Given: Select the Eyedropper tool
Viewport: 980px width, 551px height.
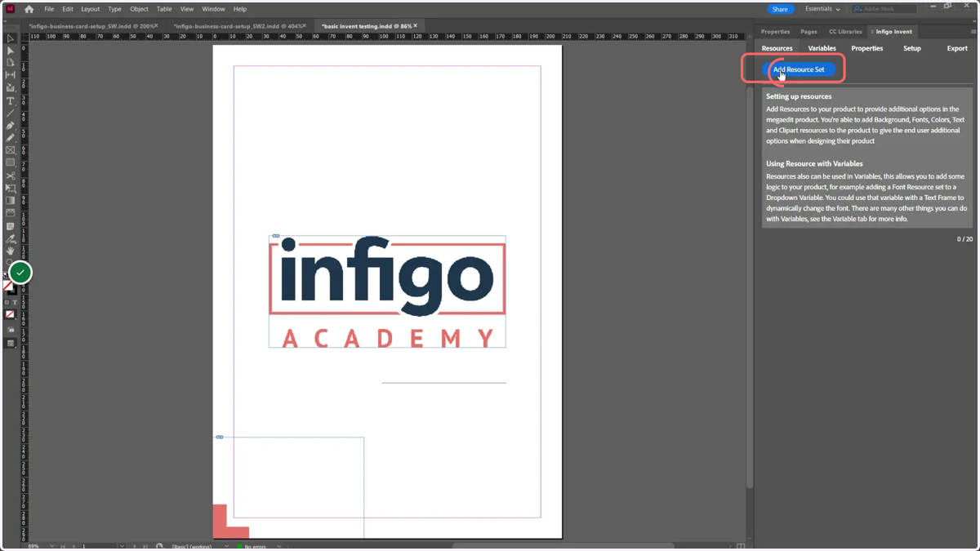Looking at the screenshot, I should tap(11, 239).
